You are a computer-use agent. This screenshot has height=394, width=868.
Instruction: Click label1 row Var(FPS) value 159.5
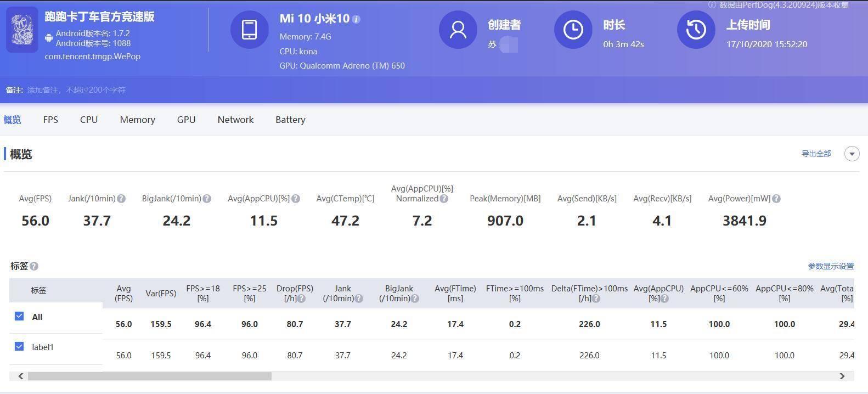click(161, 356)
